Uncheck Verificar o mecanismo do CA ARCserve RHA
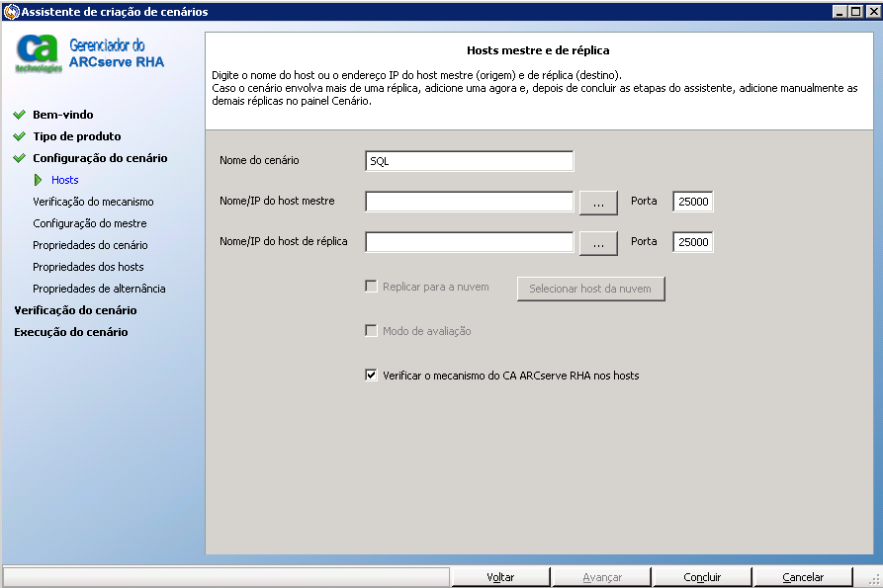The height and width of the screenshot is (588, 883). (371, 375)
